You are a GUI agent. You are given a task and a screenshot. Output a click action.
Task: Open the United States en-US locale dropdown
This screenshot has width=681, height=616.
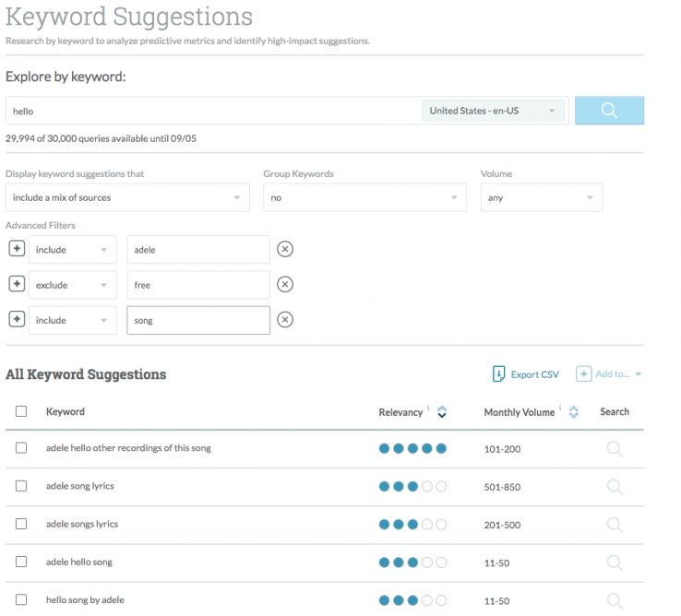(493, 111)
